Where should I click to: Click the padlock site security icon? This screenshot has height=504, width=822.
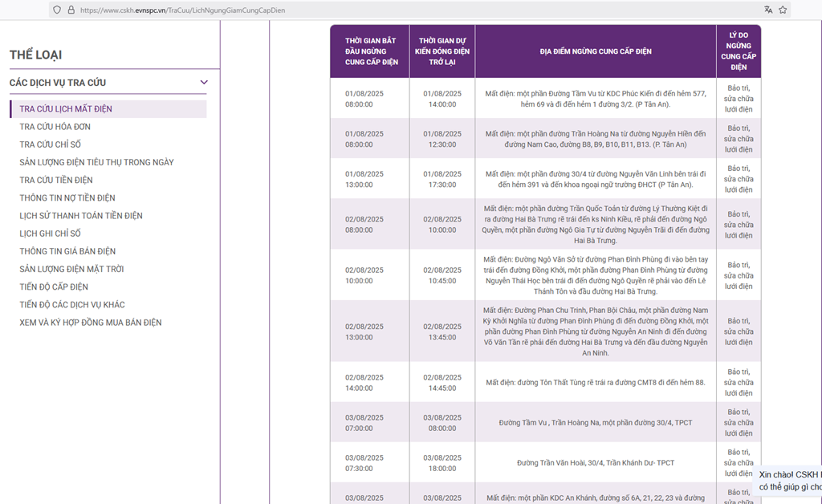coord(71,10)
